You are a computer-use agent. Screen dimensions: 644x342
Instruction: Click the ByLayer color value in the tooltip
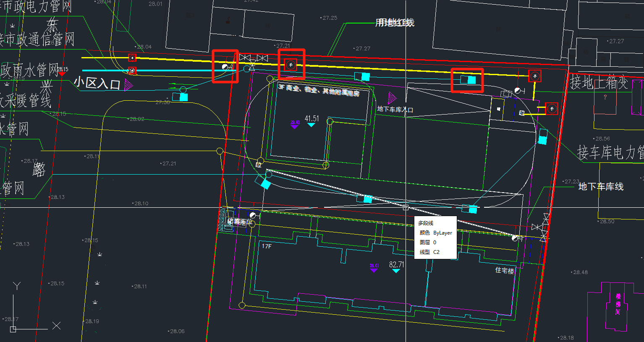[x=442, y=233]
